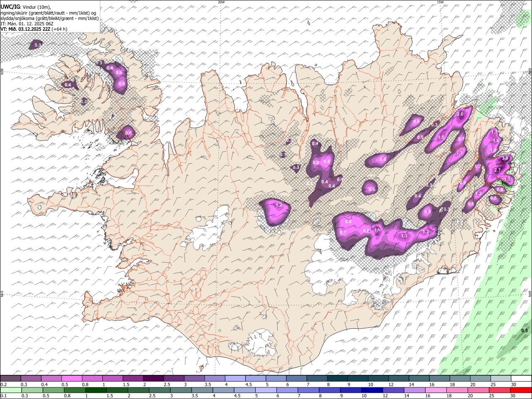Select the top scale 18 gray-teal swatch
532x399 pixels.
click(x=459, y=378)
